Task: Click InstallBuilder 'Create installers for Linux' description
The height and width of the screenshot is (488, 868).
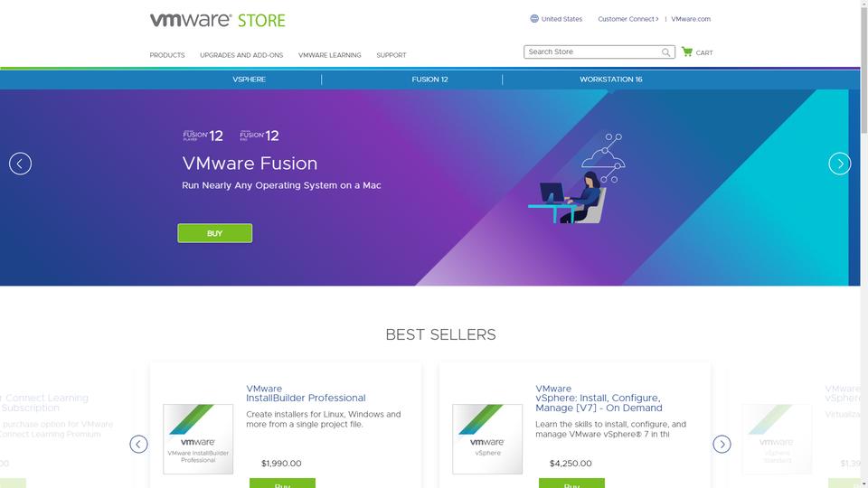Action: [x=324, y=419]
